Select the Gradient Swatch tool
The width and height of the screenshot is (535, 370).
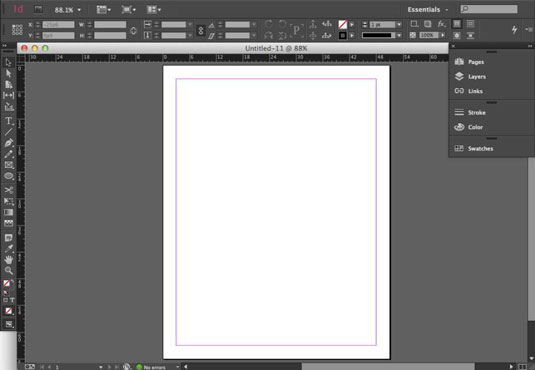click(x=9, y=212)
